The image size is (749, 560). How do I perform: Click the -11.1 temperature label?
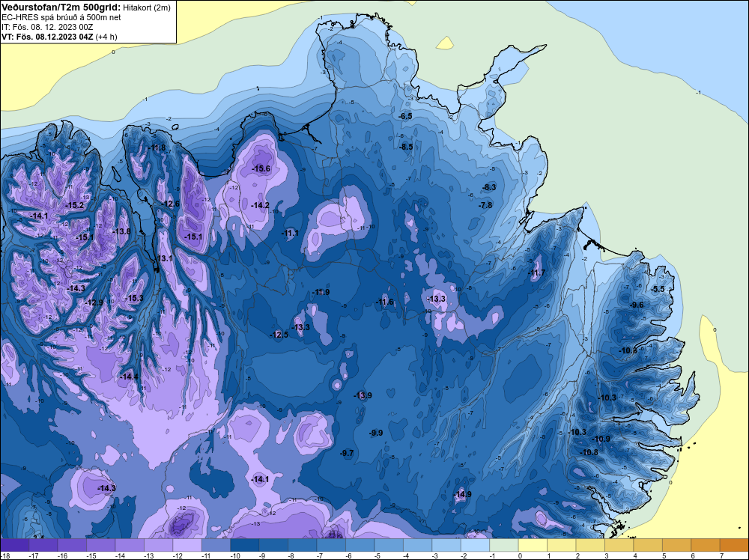point(289,233)
